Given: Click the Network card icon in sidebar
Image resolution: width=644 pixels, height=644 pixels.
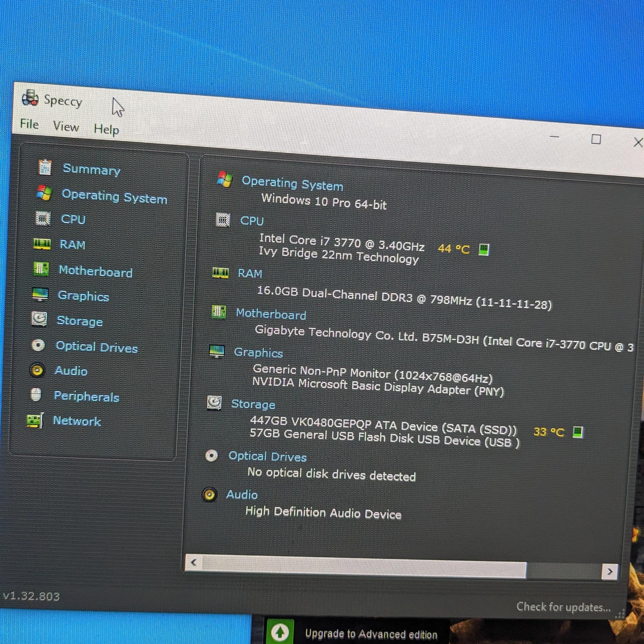Looking at the screenshot, I should click(35, 420).
